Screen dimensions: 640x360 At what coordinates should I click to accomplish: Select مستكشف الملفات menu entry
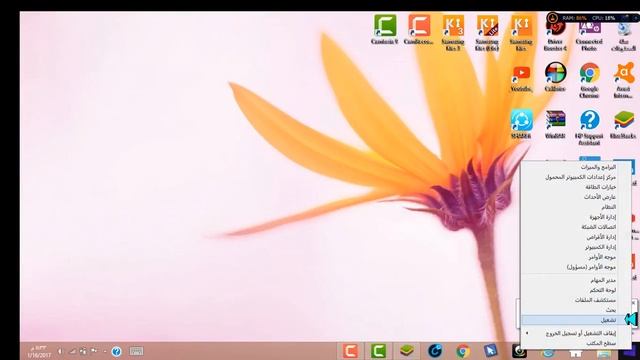[576, 300]
